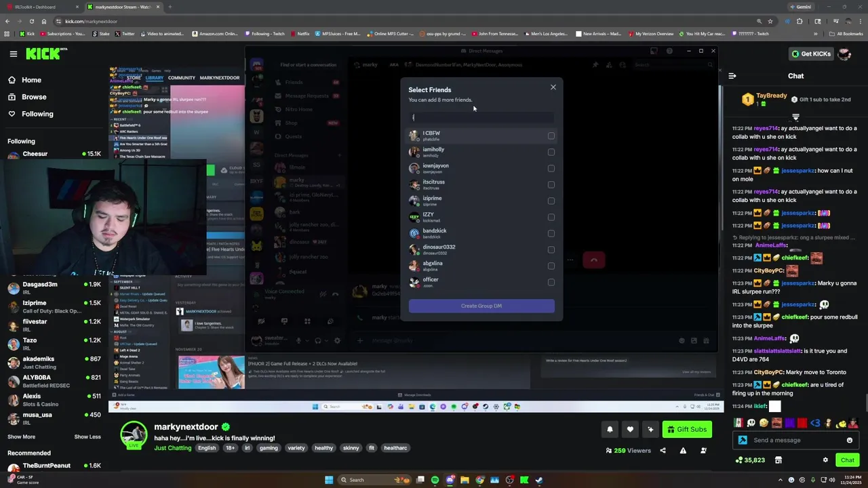The width and height of the screenshot is (868, 488).
Task: Click Gift Subs button
Action: pyautogui.click(x=687, y=429)
